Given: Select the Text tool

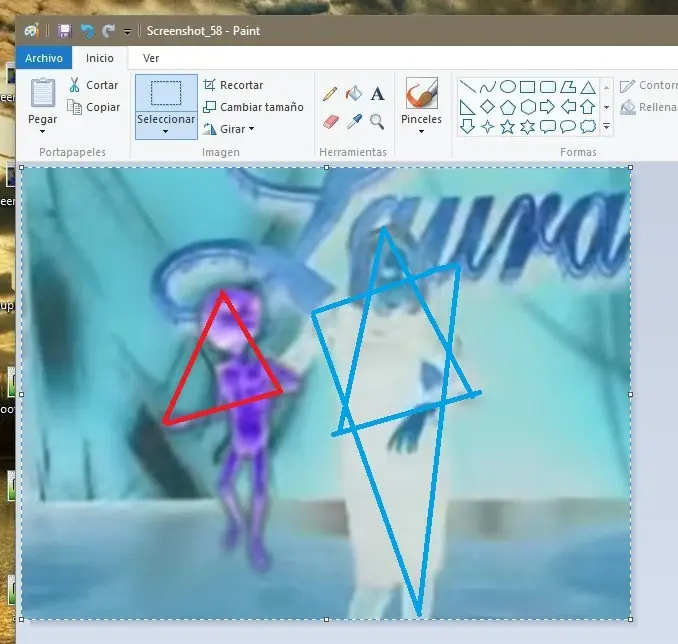Looking at the screenshot, I should (x=377, y=94).
